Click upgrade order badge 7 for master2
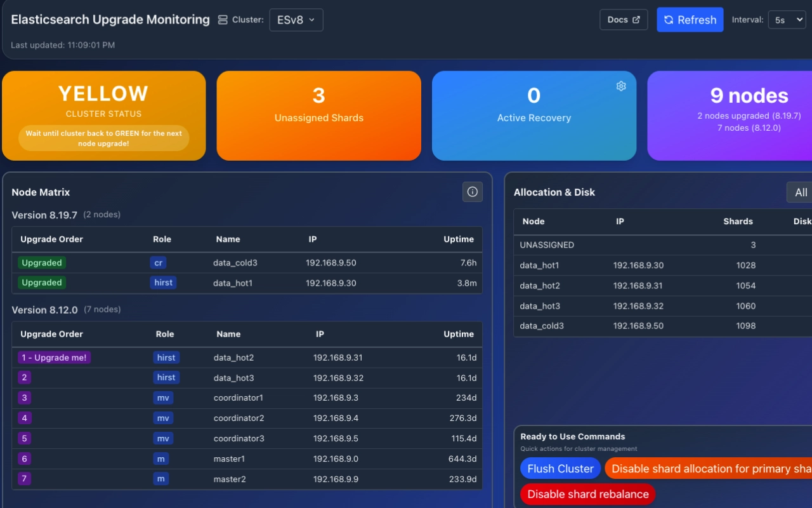 [x=24, y=479]
